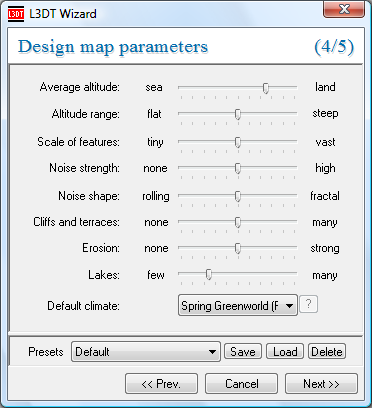
Task: Click the 'strong' end label
Action: [x=325, y=249]
